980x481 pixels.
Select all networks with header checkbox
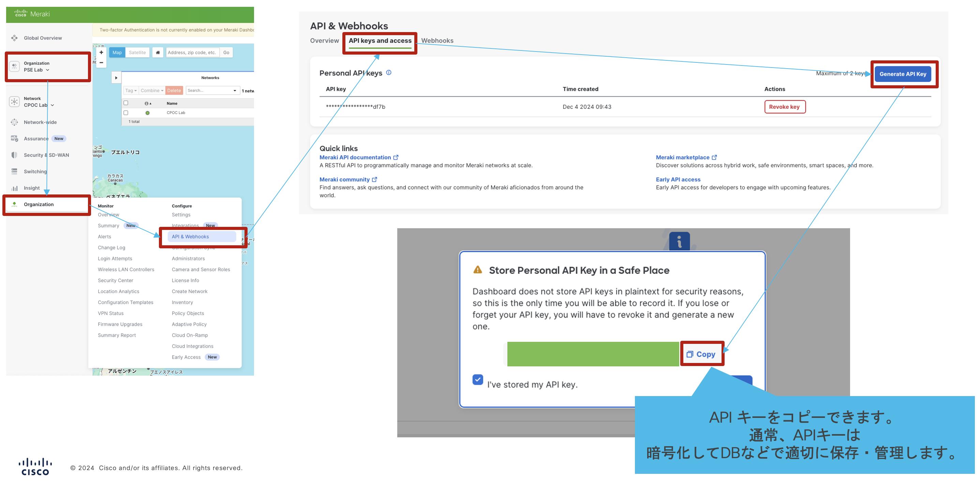point(126,103)
